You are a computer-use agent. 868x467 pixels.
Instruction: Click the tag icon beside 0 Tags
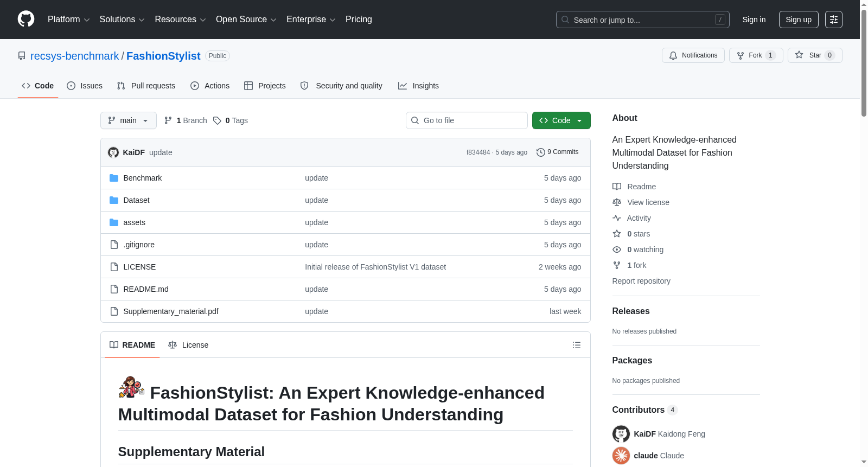217,120
